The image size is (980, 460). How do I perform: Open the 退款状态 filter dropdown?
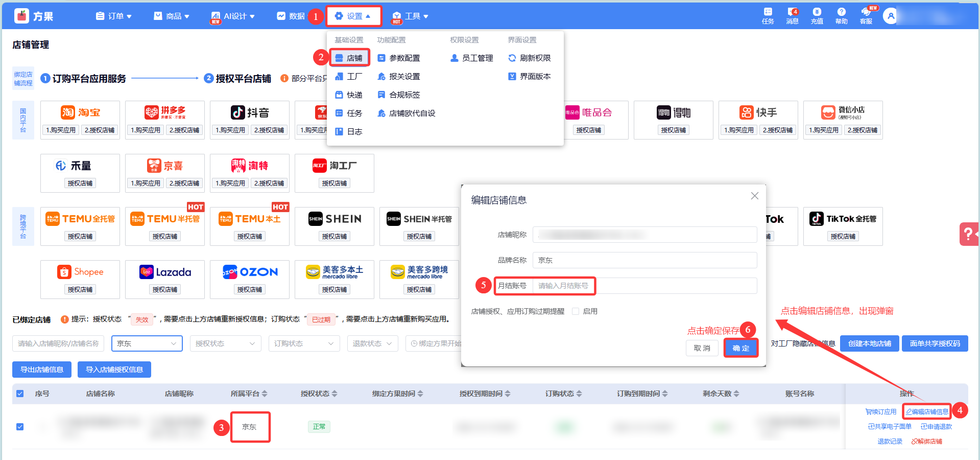click(x=373, y=343)
